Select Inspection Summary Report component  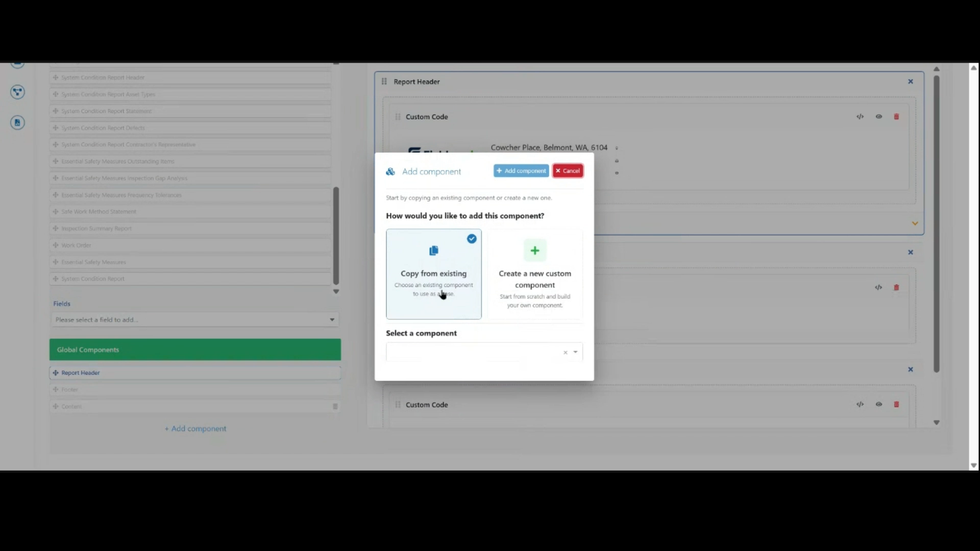[x=190, y=229]
